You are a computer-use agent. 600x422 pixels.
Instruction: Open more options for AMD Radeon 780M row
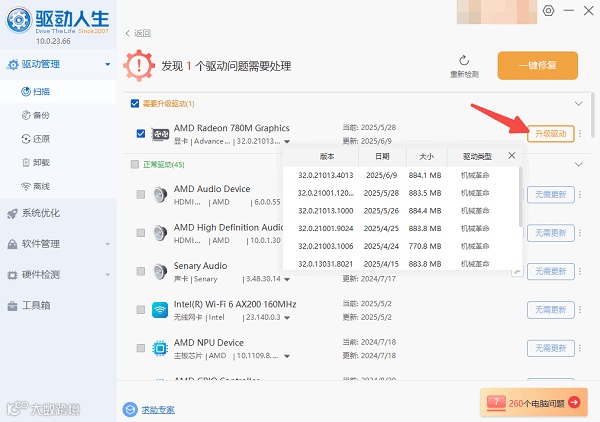580,134
